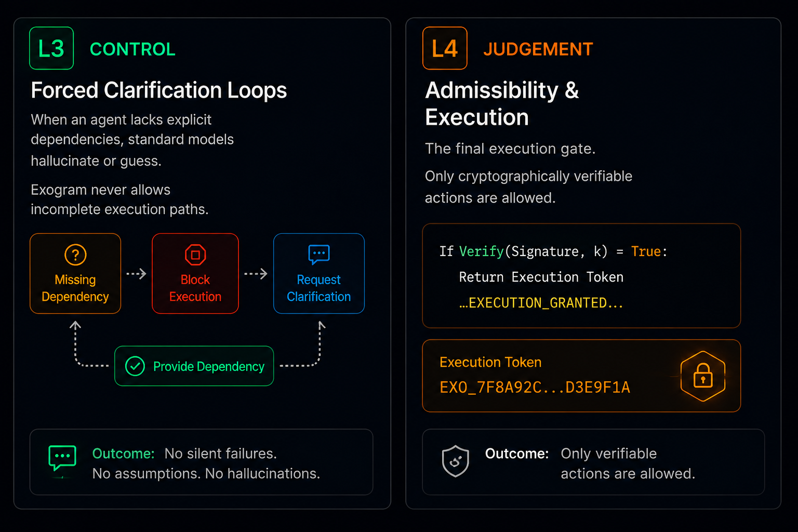Click the hexagon lock icon on Execution Token
Screen dimensions: 798x532
coord(703,376)
